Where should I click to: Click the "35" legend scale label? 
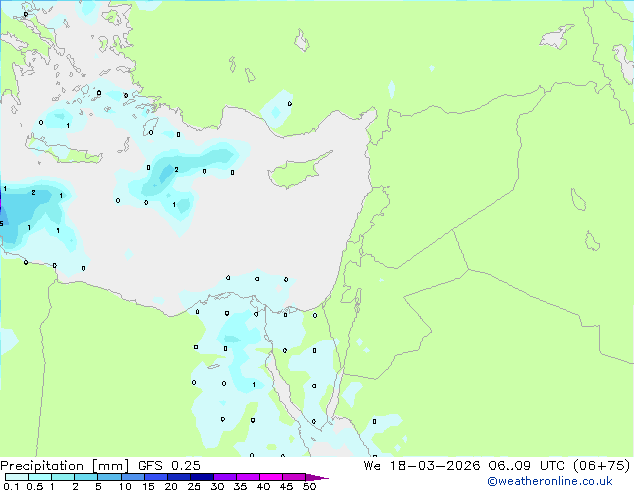coord(240,486)
